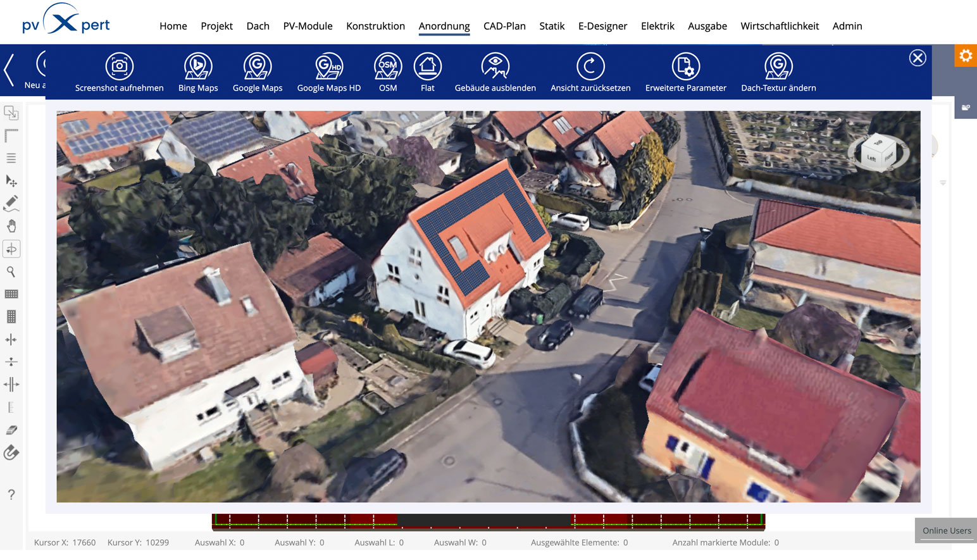This screenshot has width=977, height=560.
Task: Select the hand pan tool
Action: [11, 227]
